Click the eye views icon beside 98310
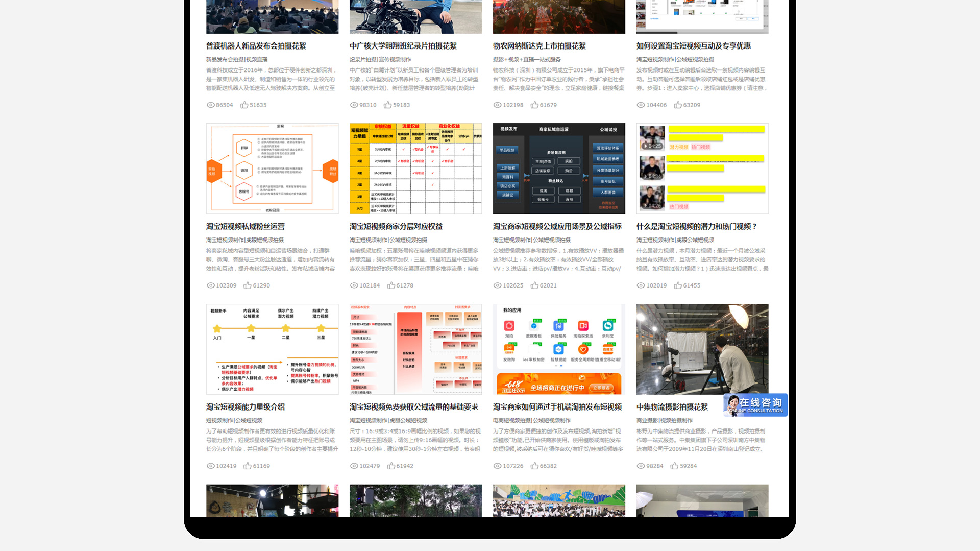 (354, 105)
